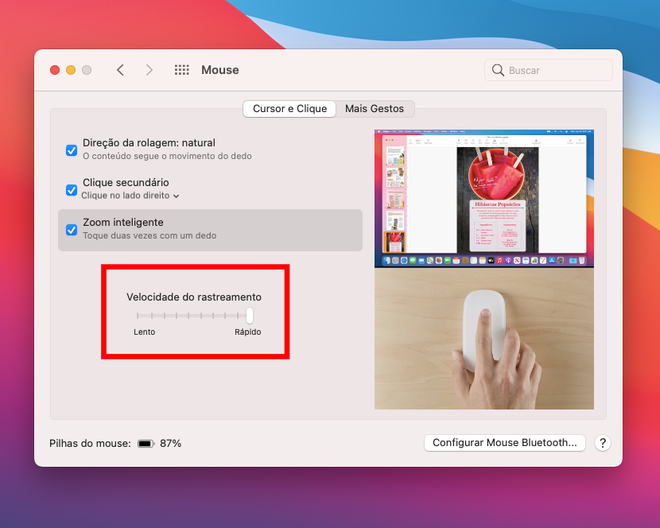Select the Zoom inteligente row label
Image resolution: width=660 pixels, height=528 pixels.
[x=123, y=222]
